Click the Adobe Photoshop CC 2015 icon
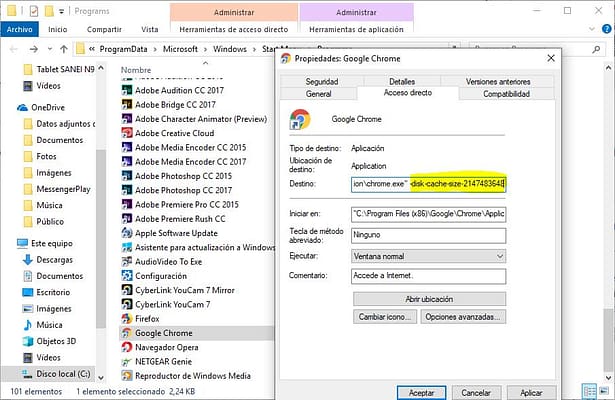This screenshot has height=400, width=615. tap(127, 176)
